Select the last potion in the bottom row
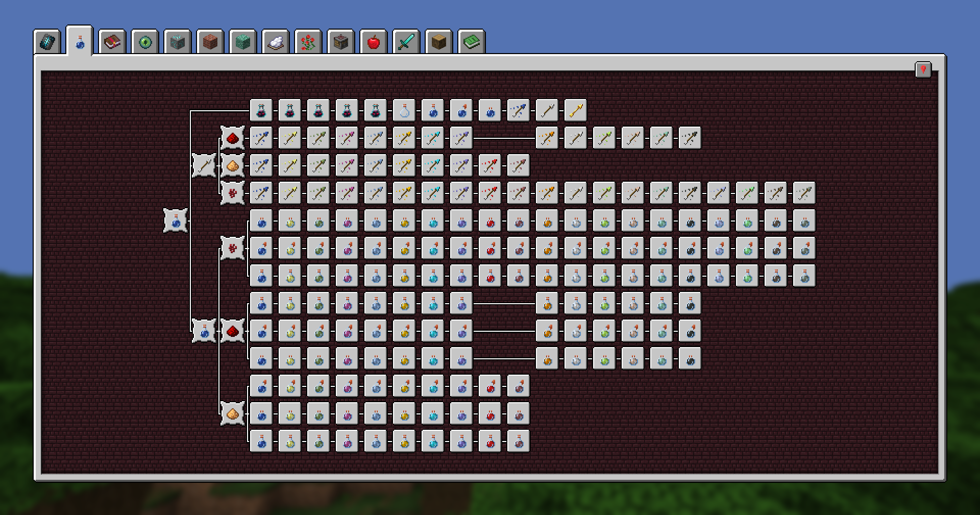 click(519, 442)
